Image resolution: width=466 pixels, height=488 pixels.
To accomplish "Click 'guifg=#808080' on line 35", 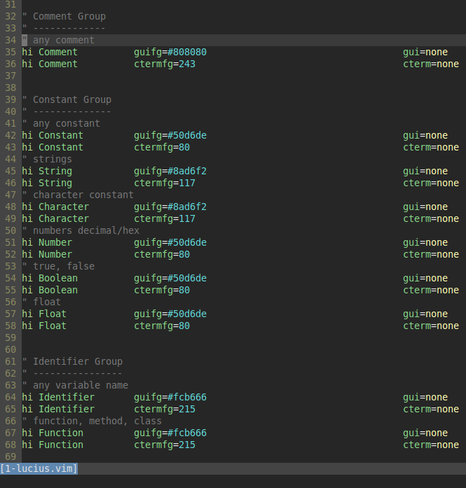I will (x=170, y=52).
